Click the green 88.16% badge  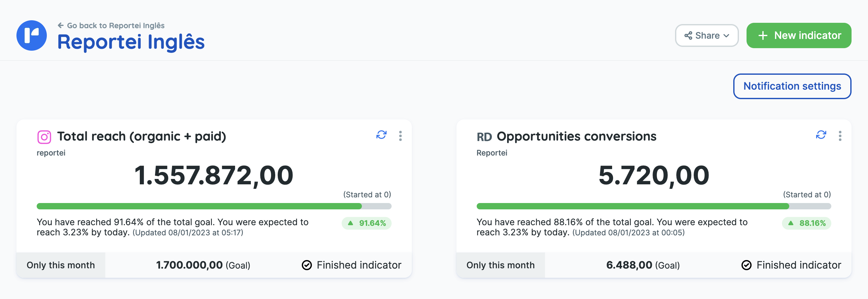click(x=806, y=223)
